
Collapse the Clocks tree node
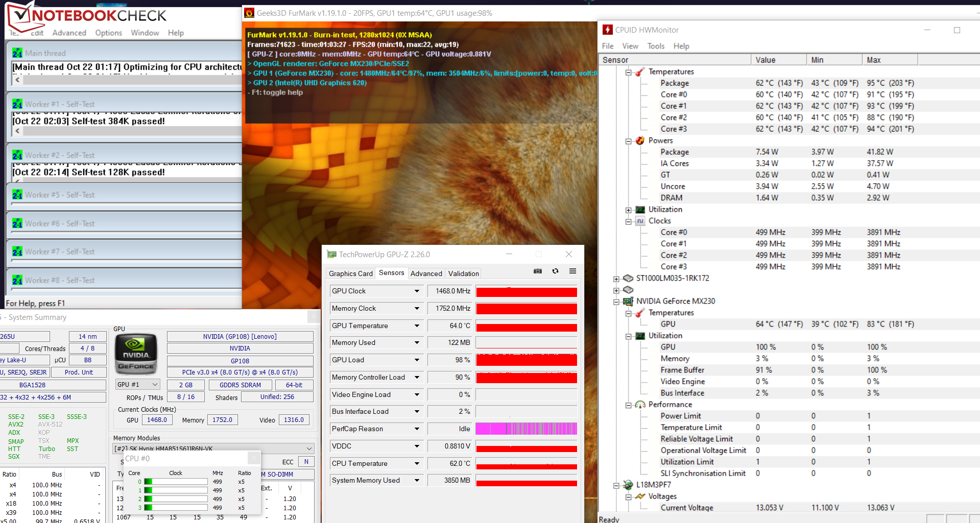628,221
